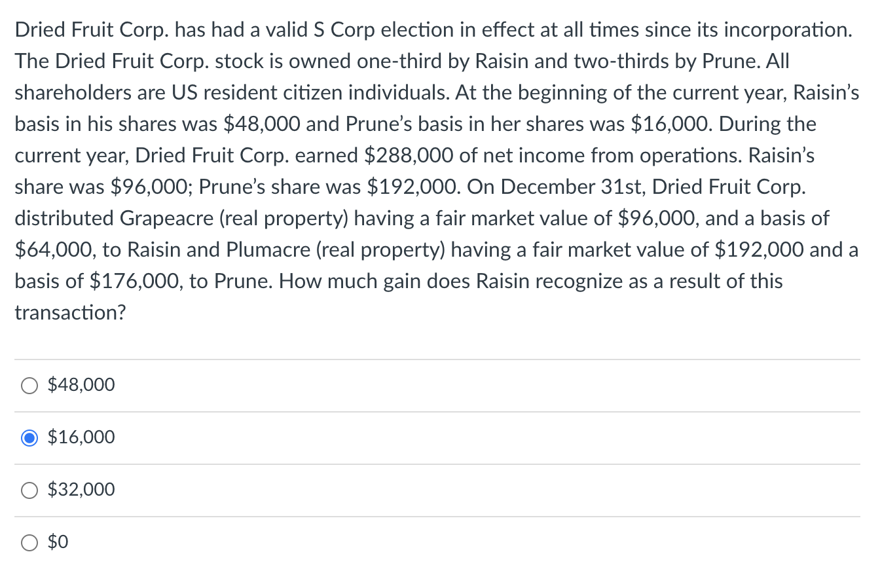
Task: Click the $48,000 option label text
Action: coord(80,385)
